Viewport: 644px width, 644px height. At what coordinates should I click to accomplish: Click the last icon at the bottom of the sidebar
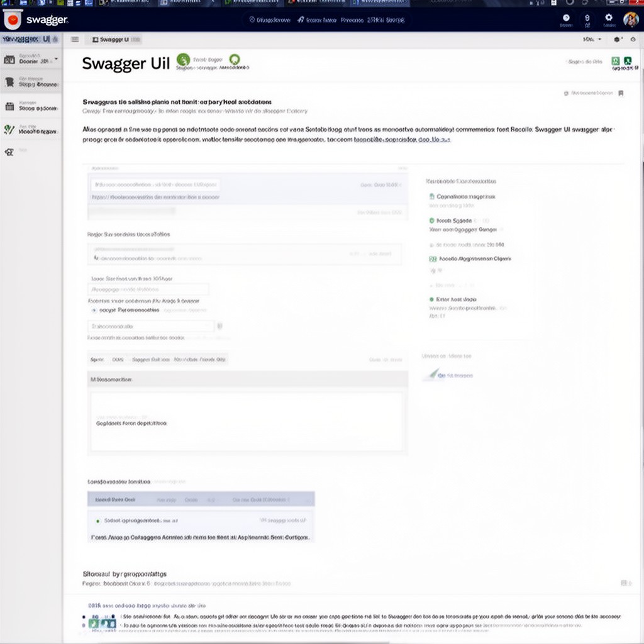(9, 152)
